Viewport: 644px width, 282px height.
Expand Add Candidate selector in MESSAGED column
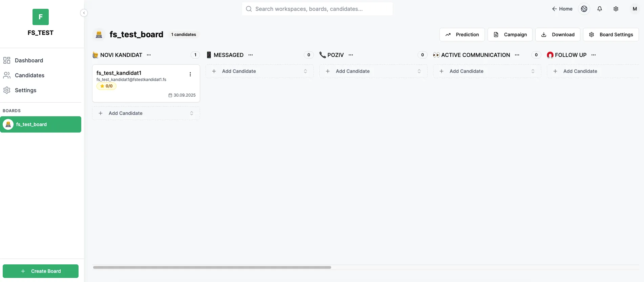click(x=305, y=71)
